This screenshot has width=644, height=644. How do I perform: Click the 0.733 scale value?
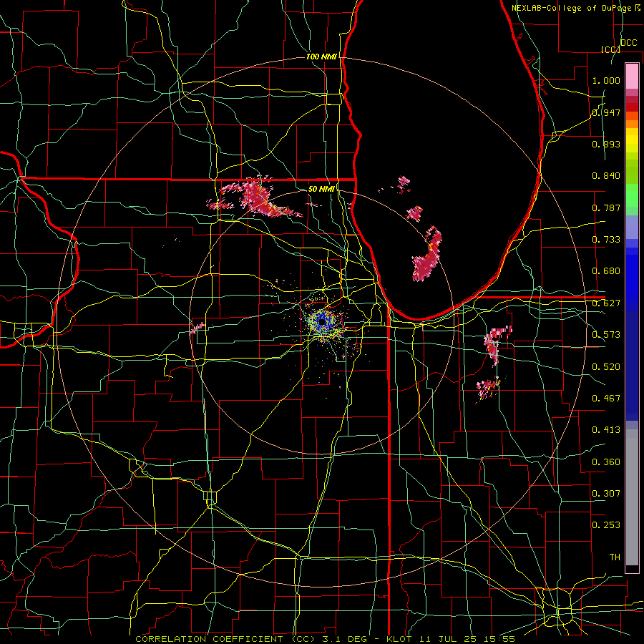(606, 240)
